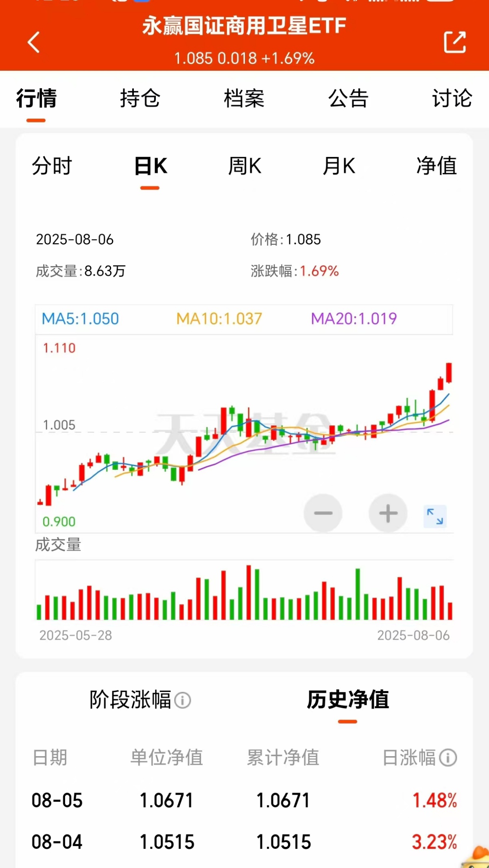Go back using the left arrow icon
The width and height of the screenshot is (489, 868).
(34, 42)
